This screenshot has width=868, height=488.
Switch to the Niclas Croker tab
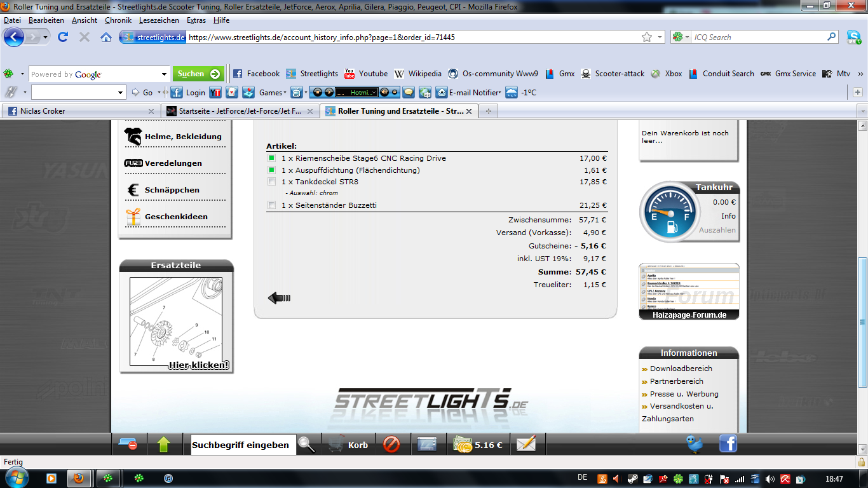pyautogui.click(x=80, y=111)
